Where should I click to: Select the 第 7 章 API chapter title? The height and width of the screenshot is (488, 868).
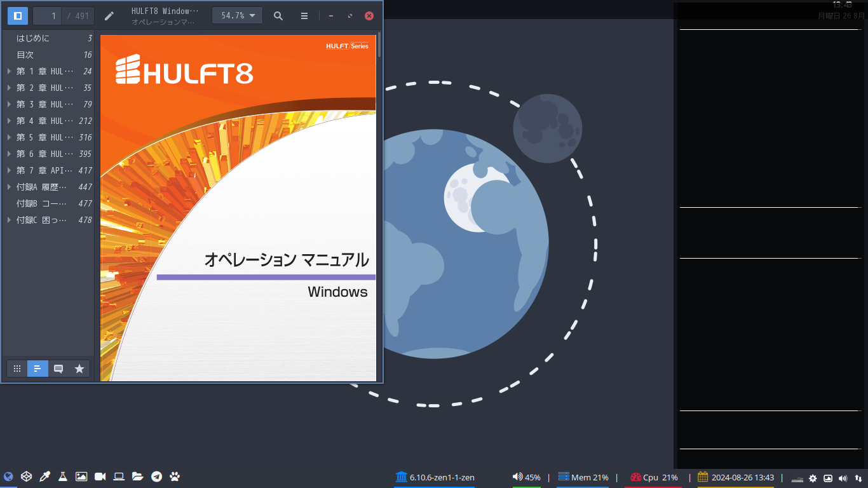point(45,170)
